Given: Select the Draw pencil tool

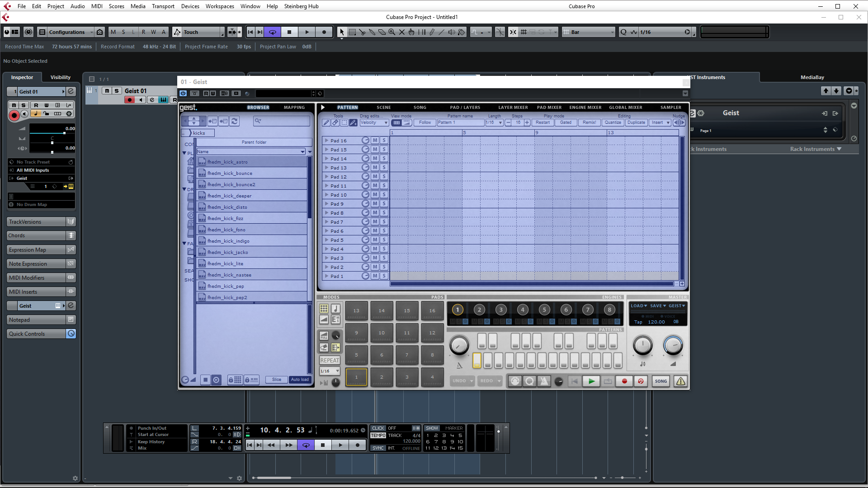Looking at the screenshot, I should tap(432, 32).
